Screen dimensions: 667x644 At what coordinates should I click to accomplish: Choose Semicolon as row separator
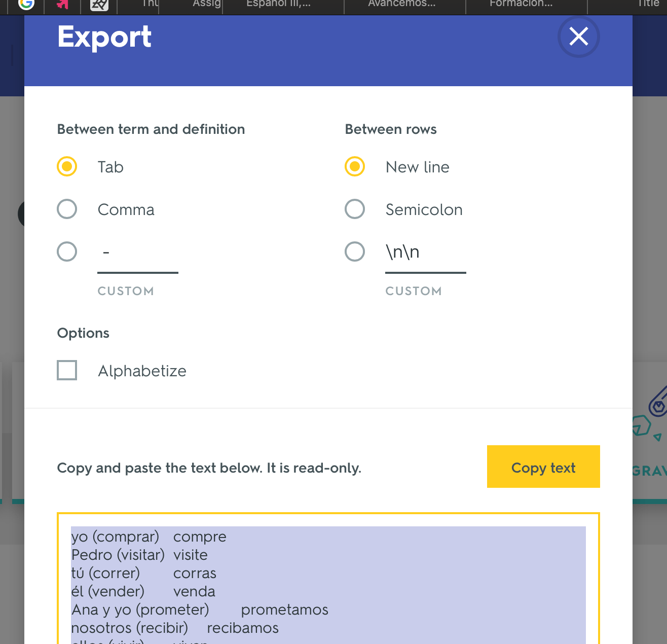(354, 209)
